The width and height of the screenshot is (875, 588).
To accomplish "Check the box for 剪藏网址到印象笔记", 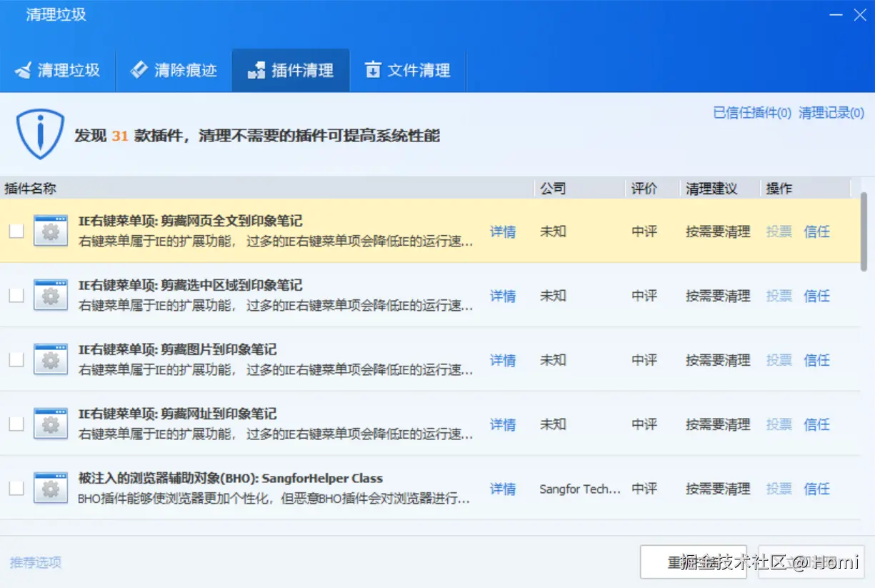I will point(16,424).
